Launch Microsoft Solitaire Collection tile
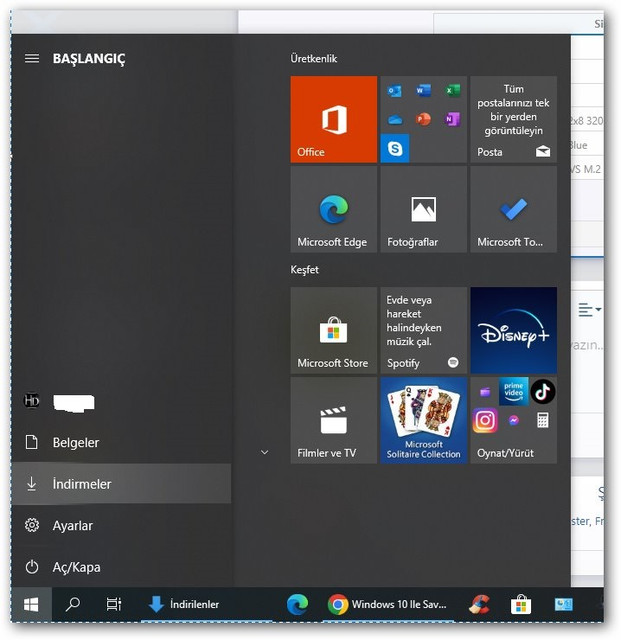This screenshot has width=621, height=640. [x=423, y=420]
